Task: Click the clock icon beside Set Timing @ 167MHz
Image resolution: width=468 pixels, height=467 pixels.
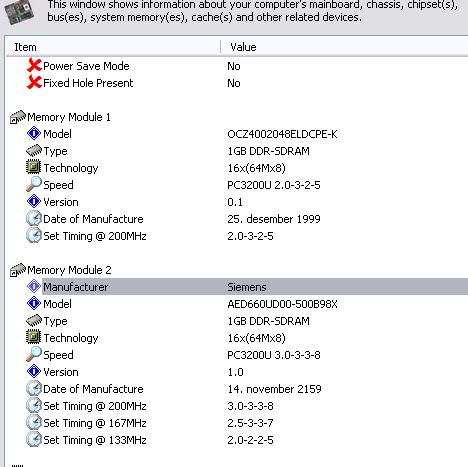Action: (34, 423)
